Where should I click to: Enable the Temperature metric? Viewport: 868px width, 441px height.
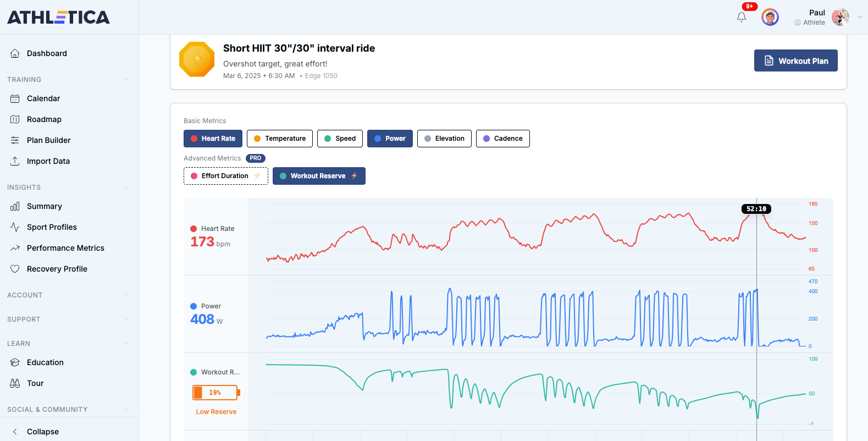[279, 139]
